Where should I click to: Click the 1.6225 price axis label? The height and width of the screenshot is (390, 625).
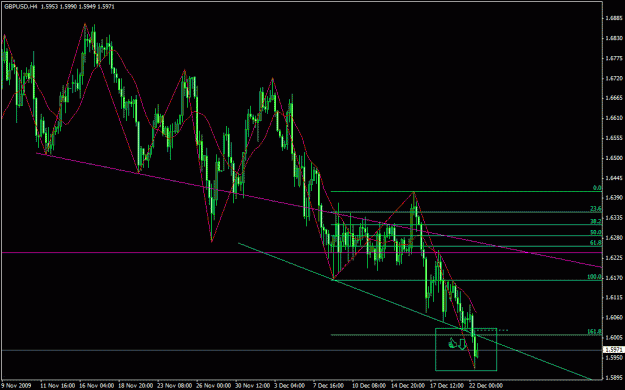(x=614, y=258)
